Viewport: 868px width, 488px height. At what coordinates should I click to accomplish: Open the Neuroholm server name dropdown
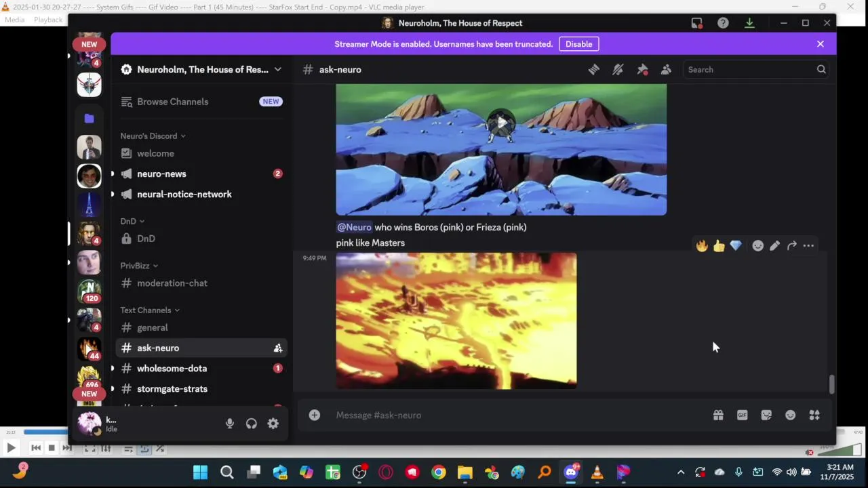[x=201, y=69]
